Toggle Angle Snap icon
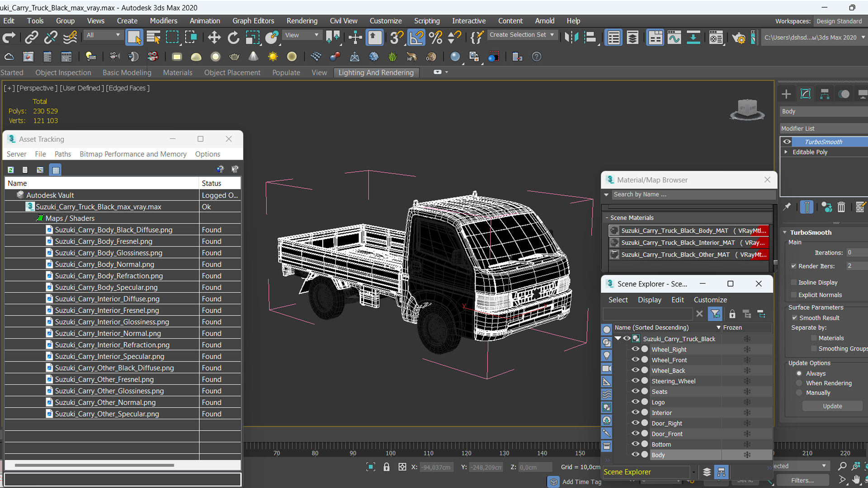 tap(416, 38)
